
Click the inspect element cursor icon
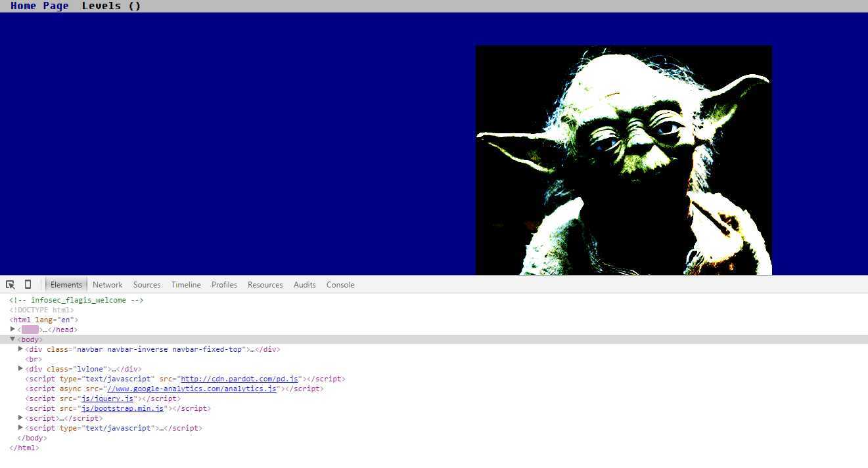11,285
